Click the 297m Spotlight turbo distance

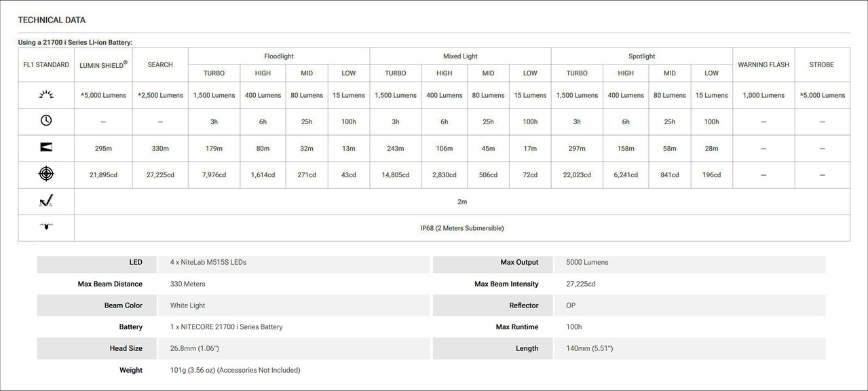(x=577, y=149)
